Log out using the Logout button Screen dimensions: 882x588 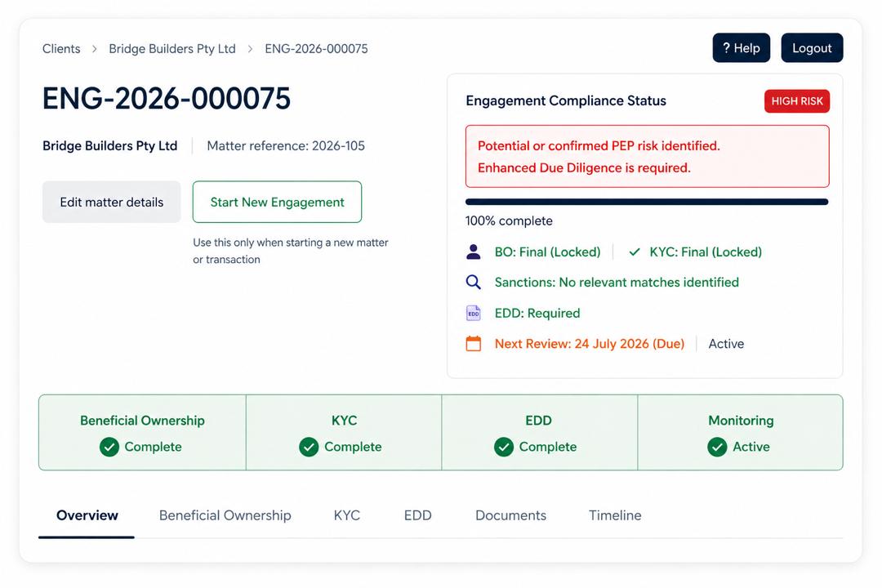click(812, 48)
